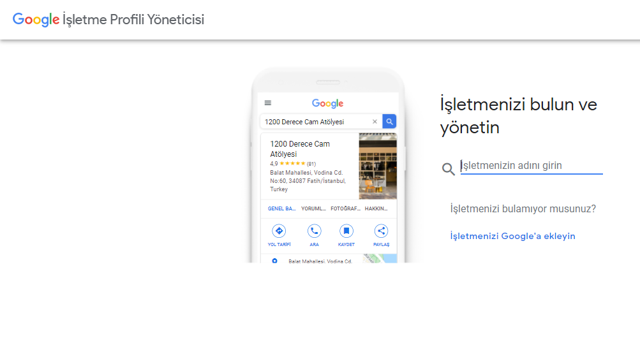Open 'İşletmenizi Google'a ekleyin' link
Viewport: 640px width, 364px height.
pos(512,236)
